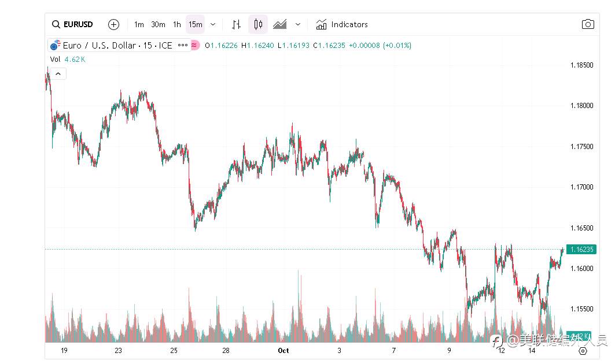Image resolution: width=615 pixels, height=364 pixels.
Task: Click the current price label 1.16235
Action: 581,250
